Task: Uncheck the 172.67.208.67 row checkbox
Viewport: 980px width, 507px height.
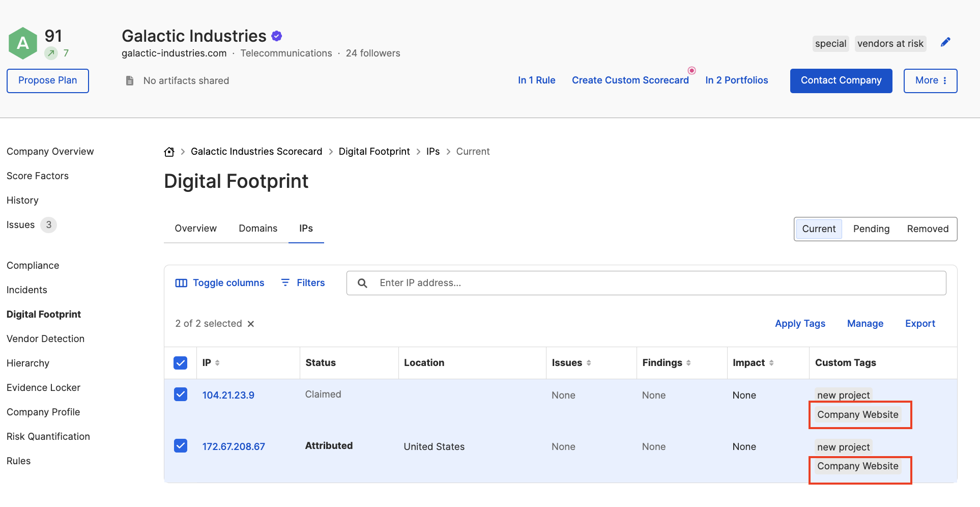Action: click(x=181, y=446)
